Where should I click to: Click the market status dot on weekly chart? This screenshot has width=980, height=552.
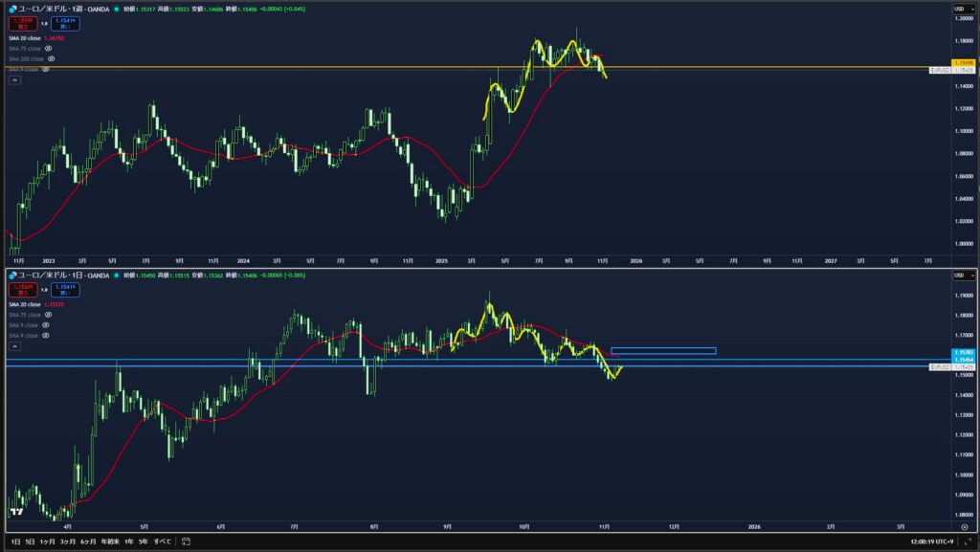pos(117,9)
